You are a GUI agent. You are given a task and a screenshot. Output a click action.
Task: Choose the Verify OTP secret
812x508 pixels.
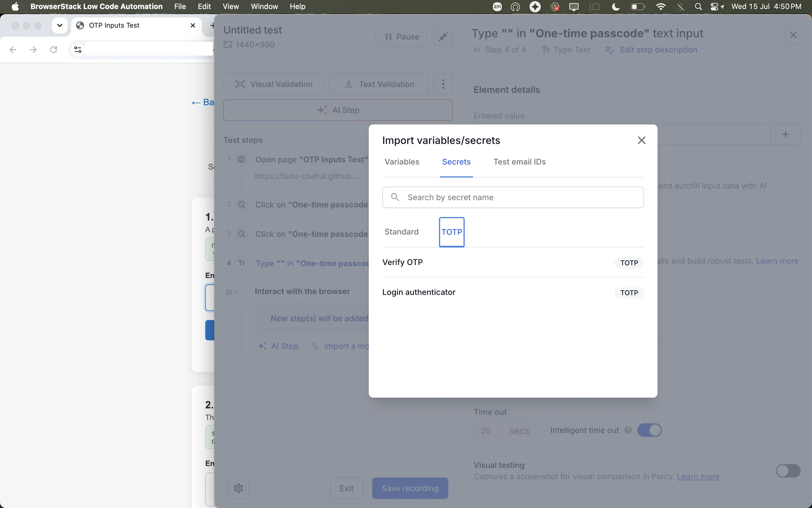point(513,262)
